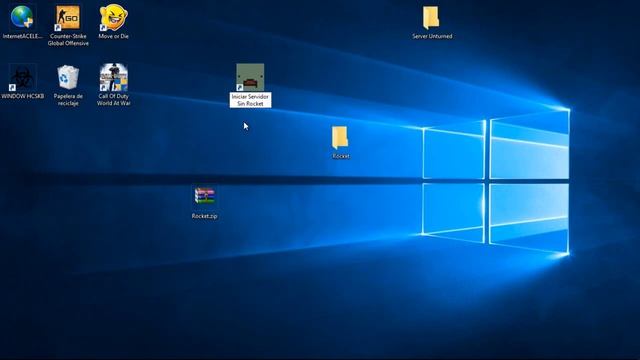Click the 'Papelera de reciclaje' label
This screenshot has width=640, height=360.
(x=68, y=100)
